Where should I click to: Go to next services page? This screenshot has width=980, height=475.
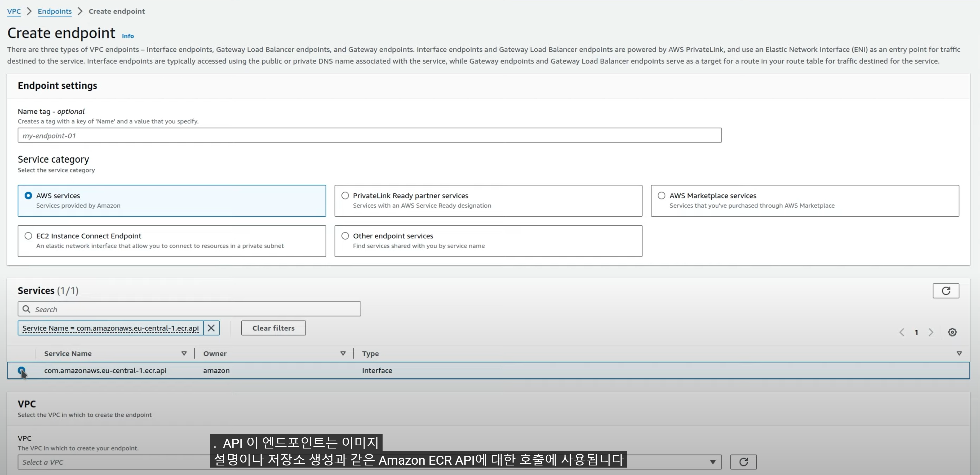tap(930, 332)
